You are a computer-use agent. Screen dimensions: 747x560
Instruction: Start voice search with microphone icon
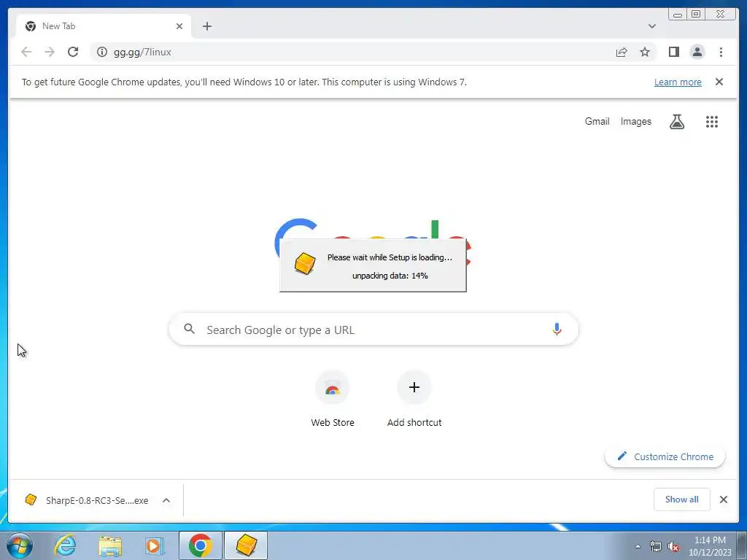point(557,329)
